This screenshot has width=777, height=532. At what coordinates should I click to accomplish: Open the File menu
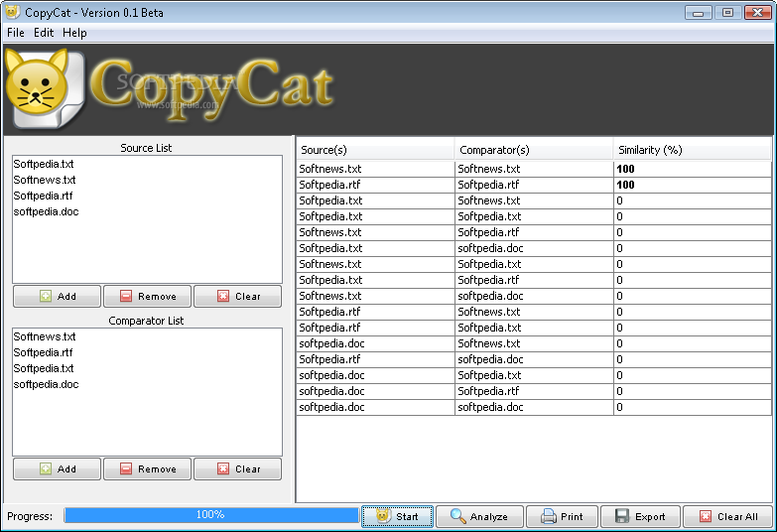pyautogui.click(x=16, y=33)
